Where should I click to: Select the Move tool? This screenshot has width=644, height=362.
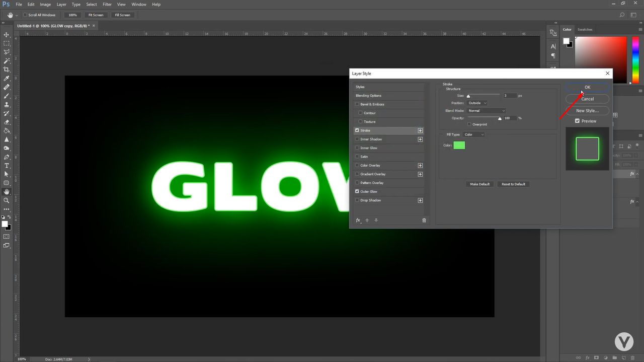[7, 35]
